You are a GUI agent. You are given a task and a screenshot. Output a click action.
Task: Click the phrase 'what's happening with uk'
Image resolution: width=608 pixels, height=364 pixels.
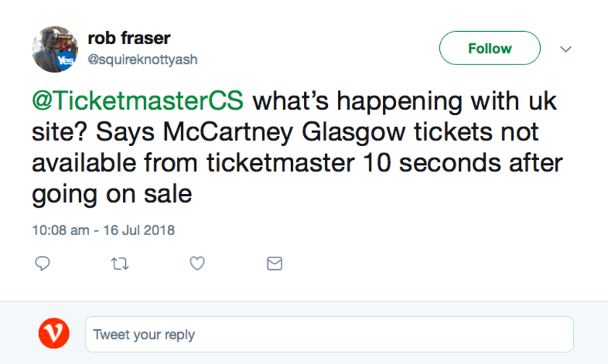[405, 101]
